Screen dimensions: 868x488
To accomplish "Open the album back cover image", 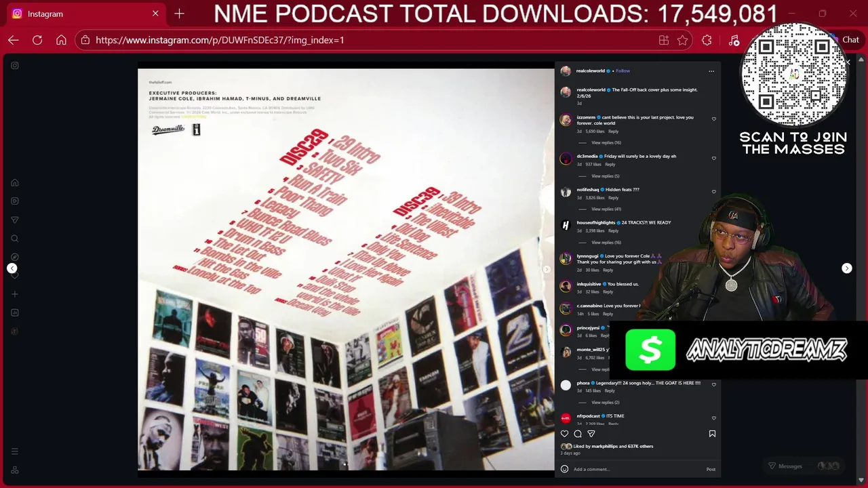I will 346,269.
